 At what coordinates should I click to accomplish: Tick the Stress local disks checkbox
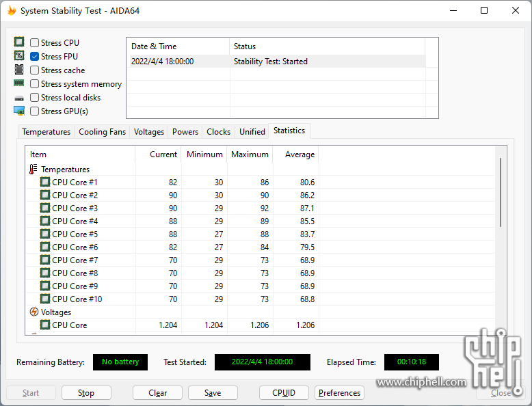[x=34, y=98]
